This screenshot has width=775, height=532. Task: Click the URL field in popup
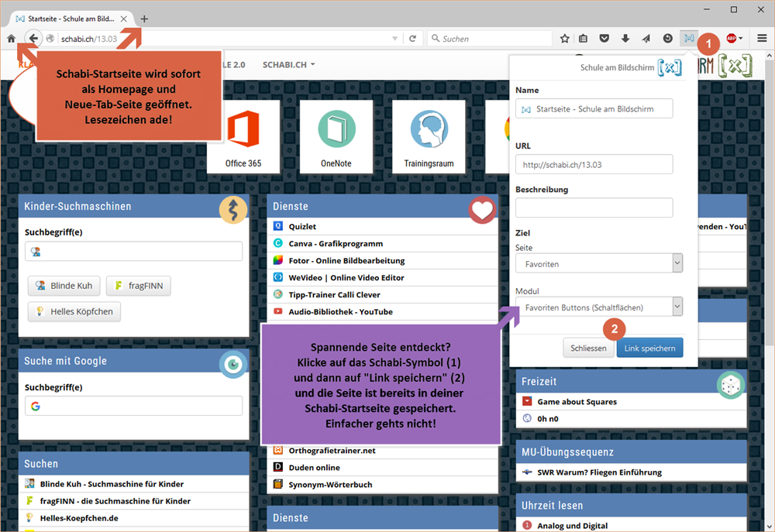[594, 164]
